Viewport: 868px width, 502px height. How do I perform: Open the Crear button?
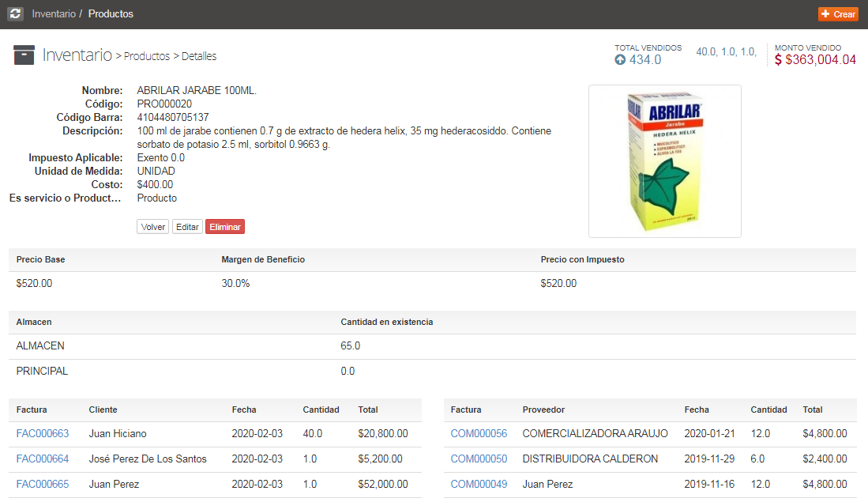coord(838,13)
